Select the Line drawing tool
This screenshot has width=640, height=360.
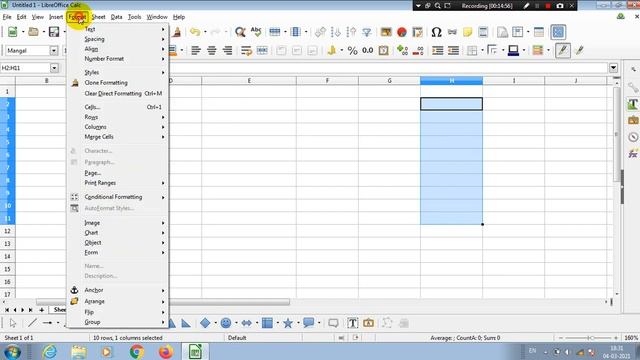pos(32,323)
